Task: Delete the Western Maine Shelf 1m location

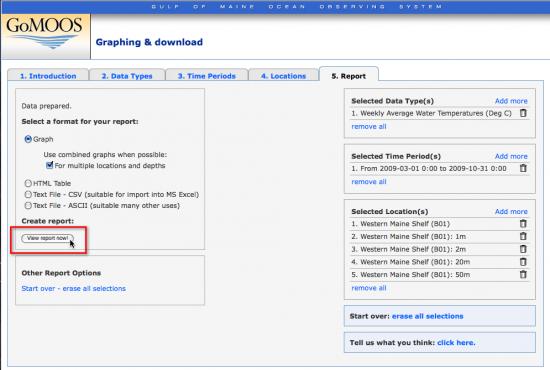Action: tap(523, 236)
